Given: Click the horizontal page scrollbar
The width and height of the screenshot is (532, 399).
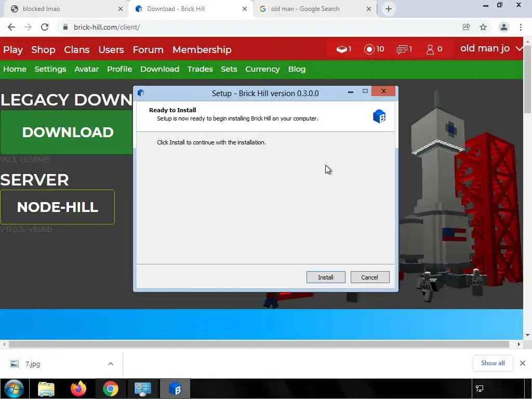Looking at the screenshot, I should click(x=259, y=344).
